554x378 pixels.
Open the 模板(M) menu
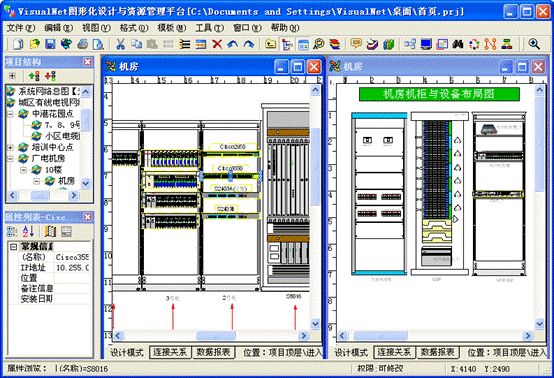coord(172,28)
